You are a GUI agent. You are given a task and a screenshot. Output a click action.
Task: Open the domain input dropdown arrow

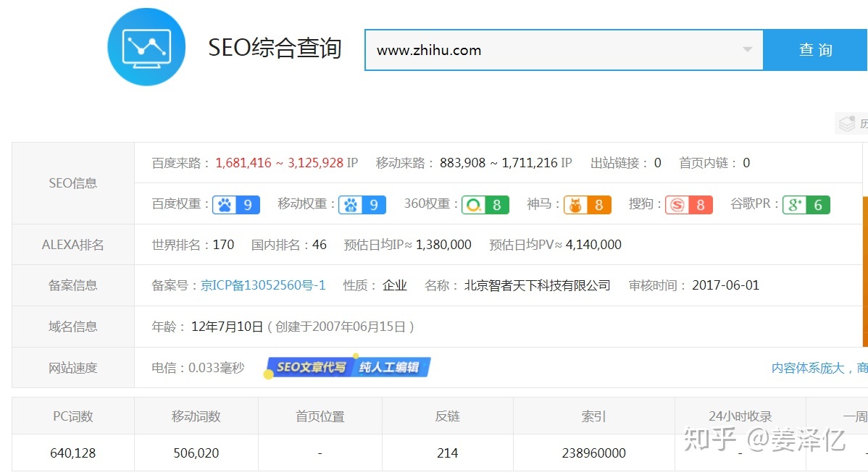point(747,50)
